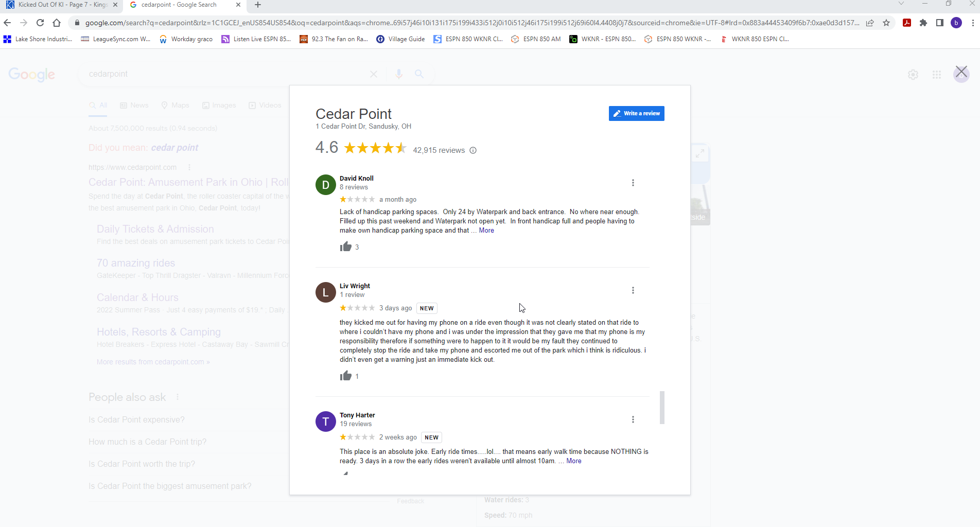Click the 'cedar point' spelling suggestion
This screenshot has height=527, width=980.
(174, 148)
